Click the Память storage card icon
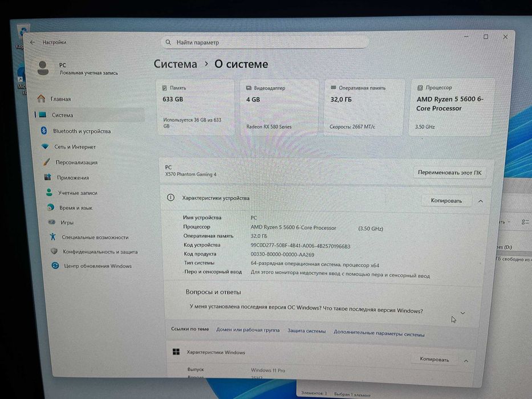532x399 pixels. (x=165, y=88)
